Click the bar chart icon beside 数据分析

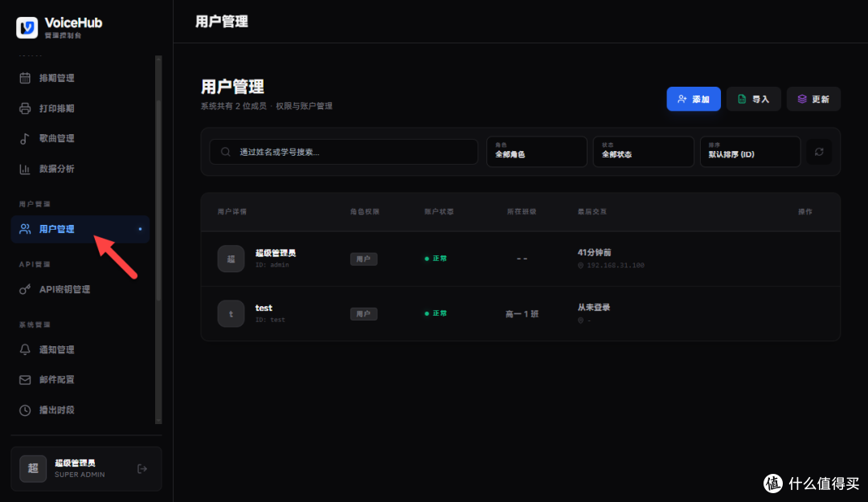(25, 169)
